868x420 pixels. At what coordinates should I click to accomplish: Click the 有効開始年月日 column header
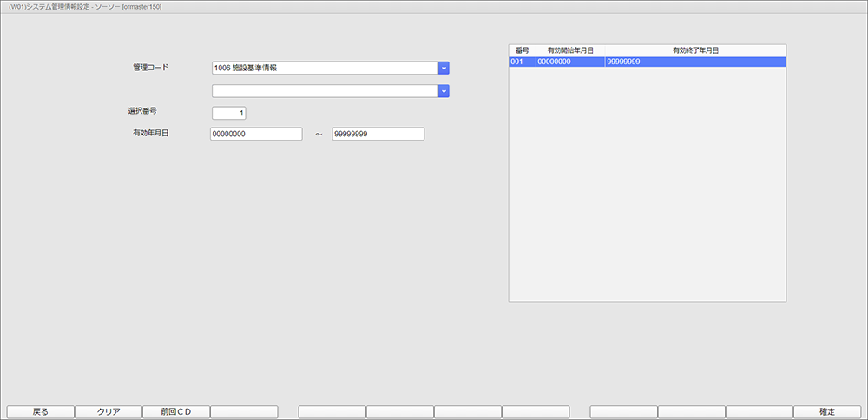pos(570,51)
